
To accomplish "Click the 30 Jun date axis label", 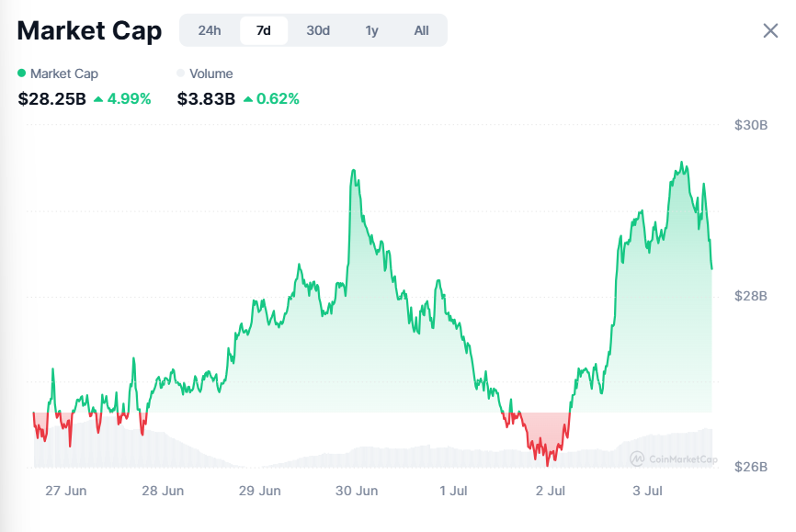I will [357, 492].
